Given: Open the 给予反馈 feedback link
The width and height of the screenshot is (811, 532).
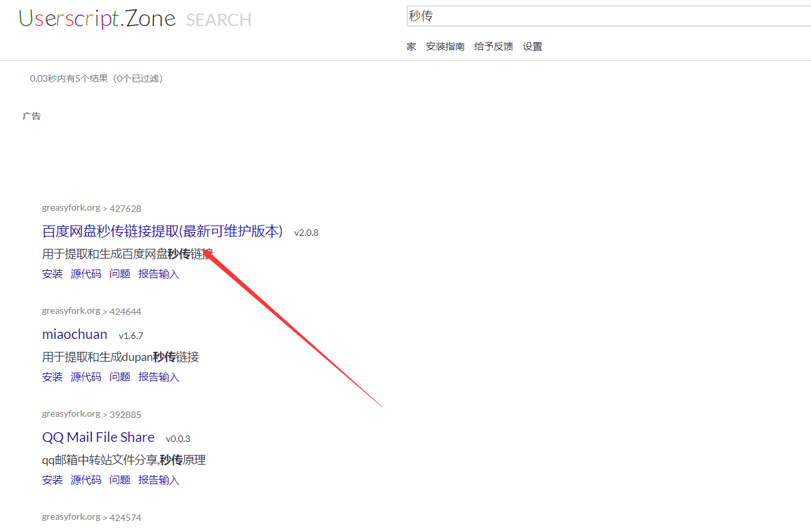Looking at the screenshot, I should (493, 47).
